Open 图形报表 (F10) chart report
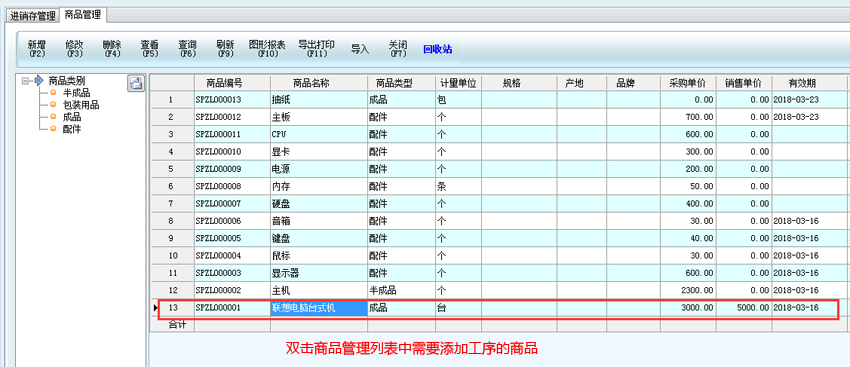 (x=267, y=49)
